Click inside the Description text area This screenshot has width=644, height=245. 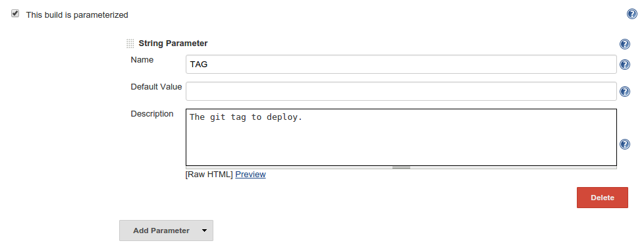(401, 137)
